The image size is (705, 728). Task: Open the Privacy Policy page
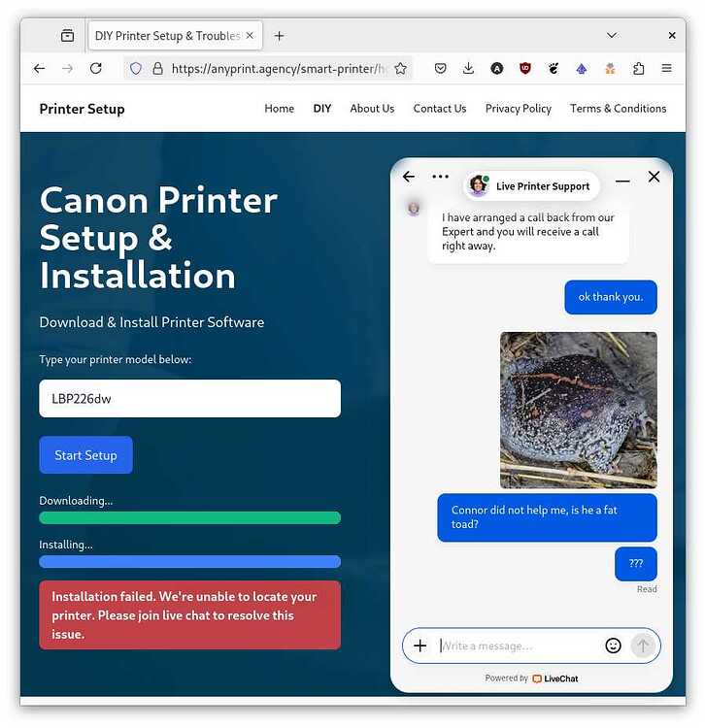pyautogui.click(x=519, y=109)
